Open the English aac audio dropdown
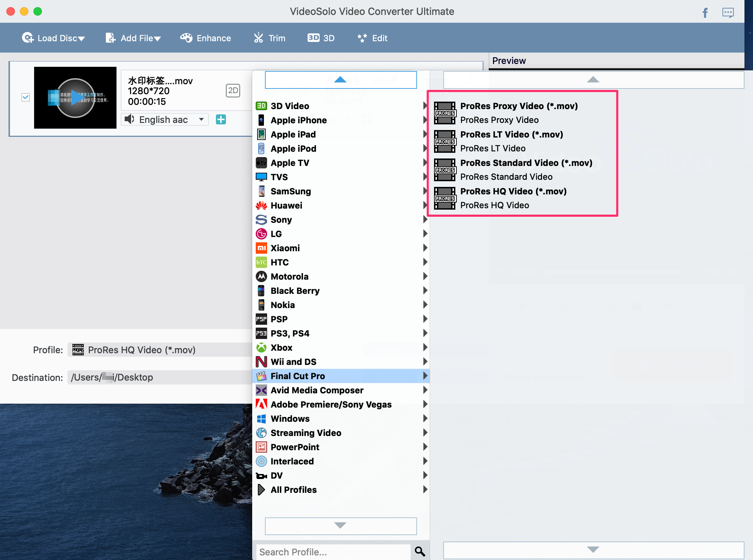The height and width of the screenshot is (560, 753). pyautogui.click(x=165, y=119)
